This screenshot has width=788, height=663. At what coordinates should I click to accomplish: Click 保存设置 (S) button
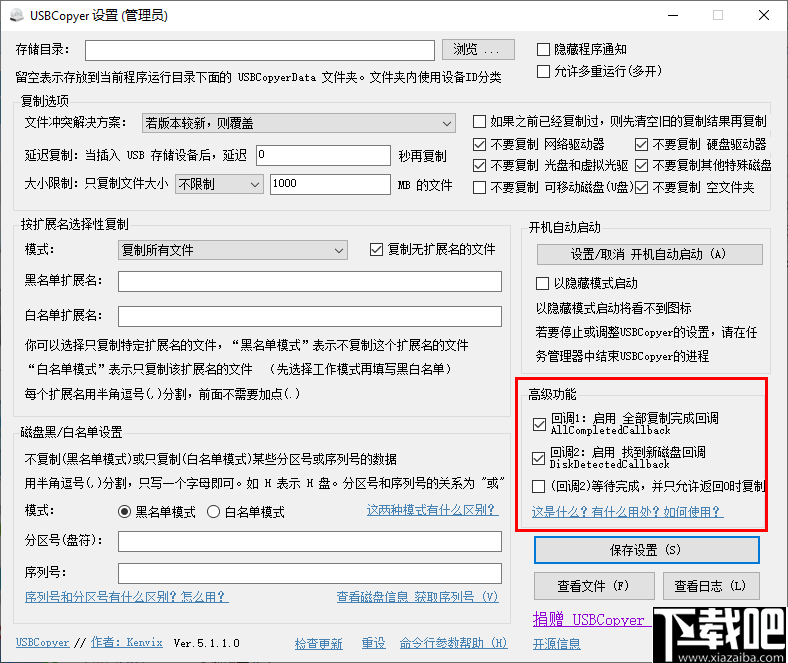point(646,550)
